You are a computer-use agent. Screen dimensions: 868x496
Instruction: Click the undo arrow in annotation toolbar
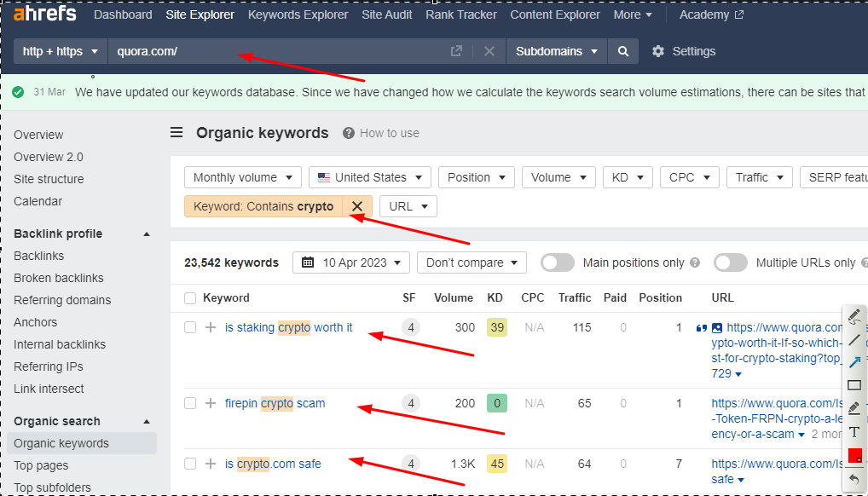coord(854,478)
